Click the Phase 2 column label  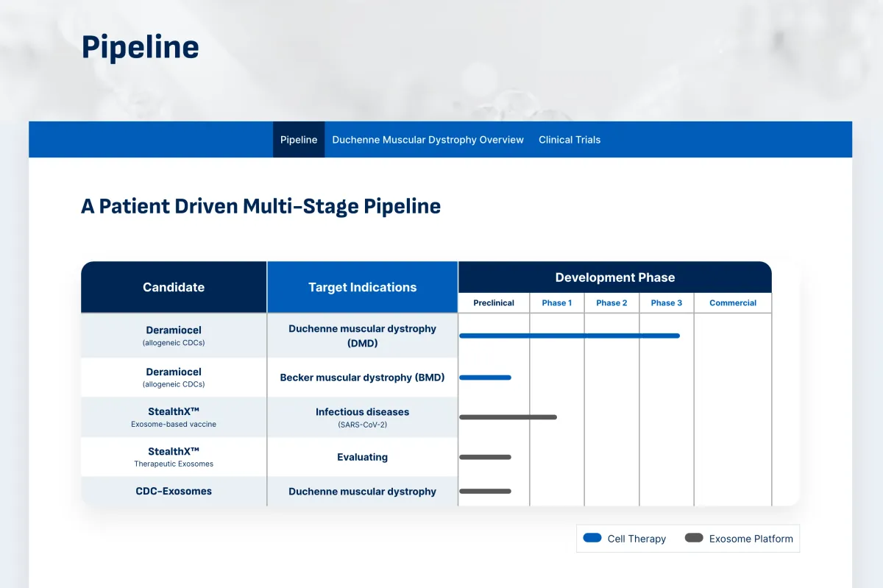611,303
